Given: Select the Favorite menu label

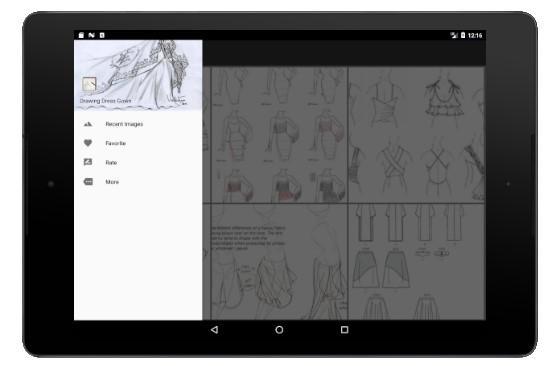Looking at the screenshot, I should coord(116,143).
